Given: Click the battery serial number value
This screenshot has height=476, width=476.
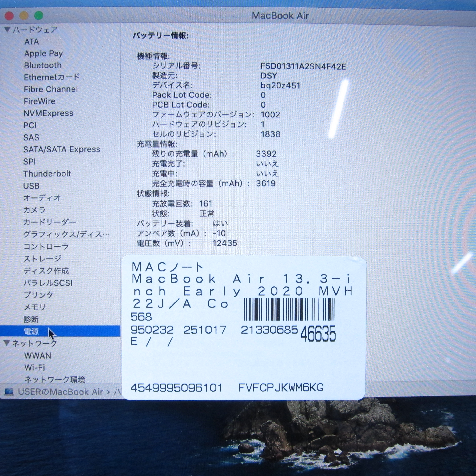Looking at the screenshot, I should 303,66.
